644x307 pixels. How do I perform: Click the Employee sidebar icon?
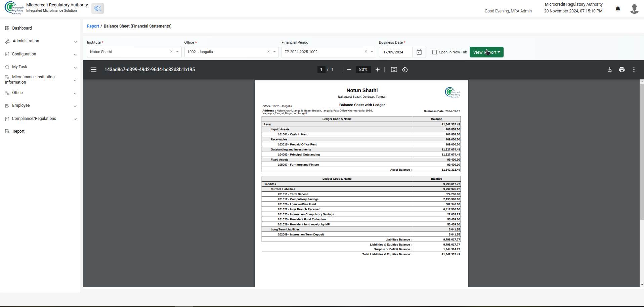(7, 105)
